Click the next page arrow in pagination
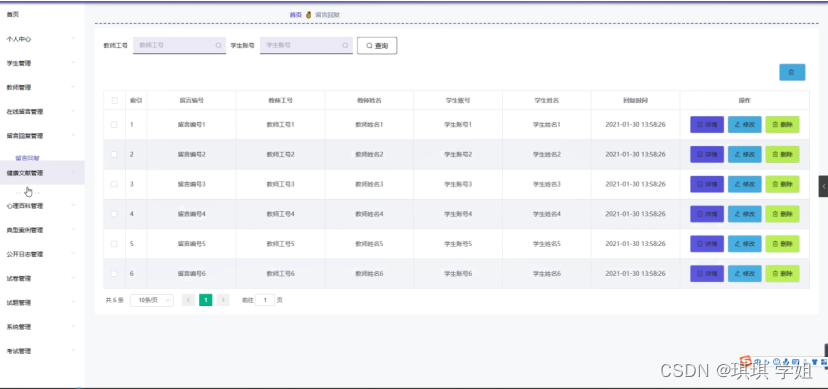 pos(223,300)
